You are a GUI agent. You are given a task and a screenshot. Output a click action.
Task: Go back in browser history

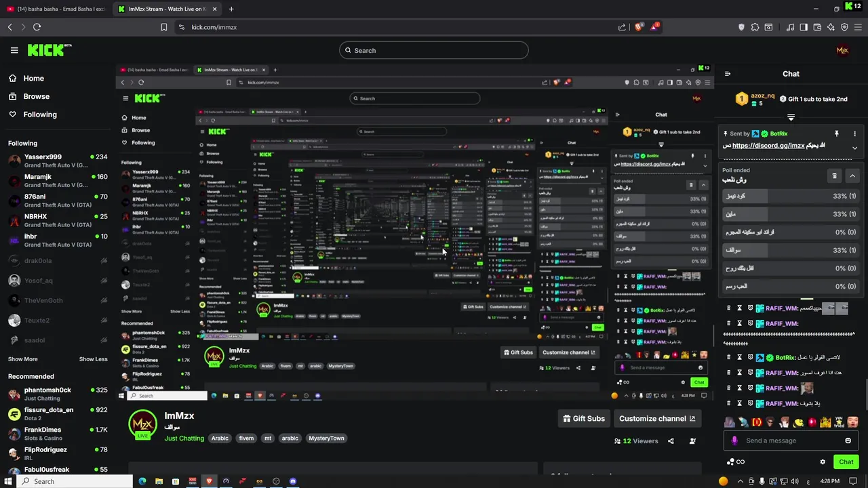(x=9, y=27)
